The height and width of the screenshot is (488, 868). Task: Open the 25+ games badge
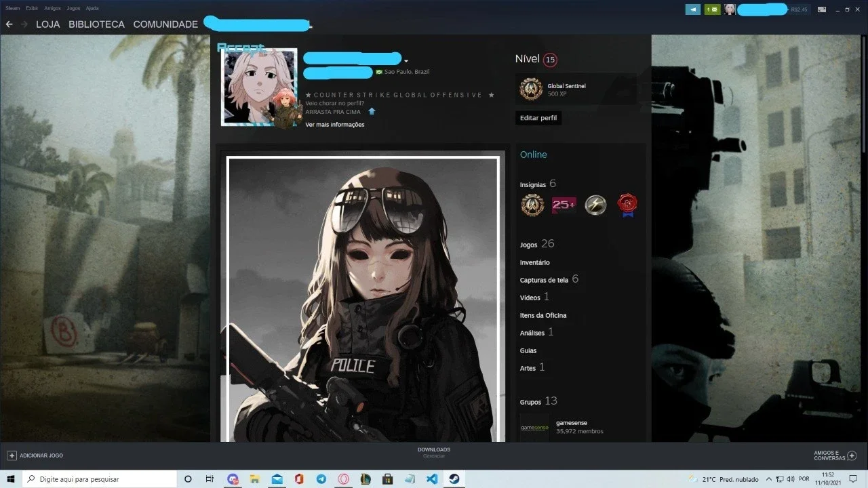pyautogui.click(x=564, y=204)
